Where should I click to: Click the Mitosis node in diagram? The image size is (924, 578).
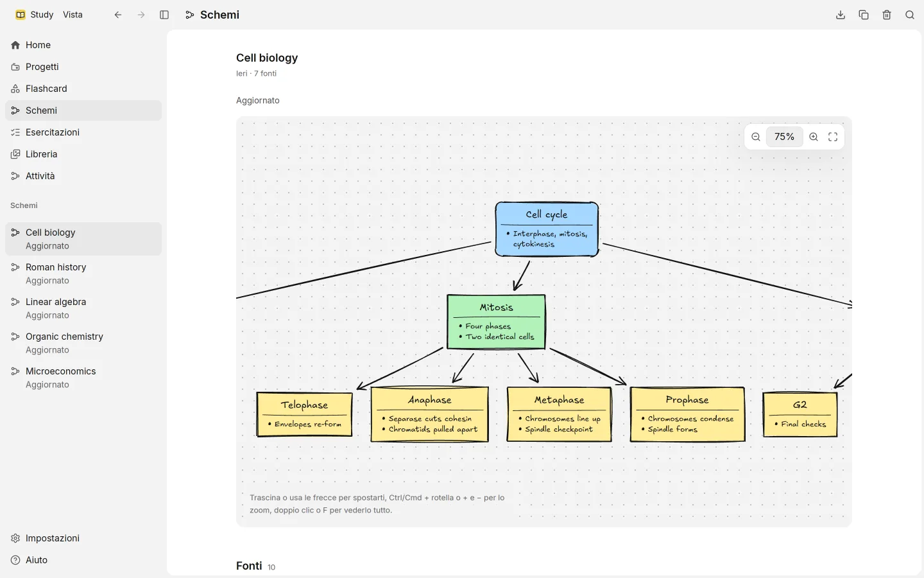(497, 322)
